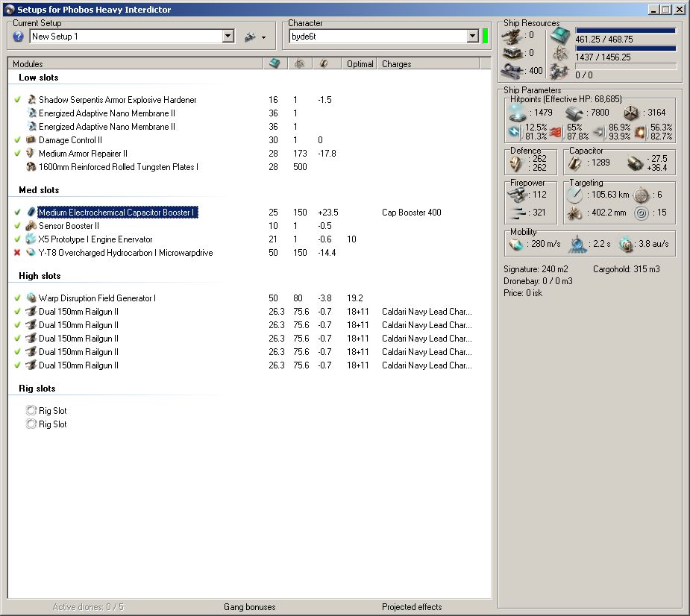The width and height of the screenshot is (690, 616).
Task: Open the Current Setup dropdown arrow
Action: (228, 36)
